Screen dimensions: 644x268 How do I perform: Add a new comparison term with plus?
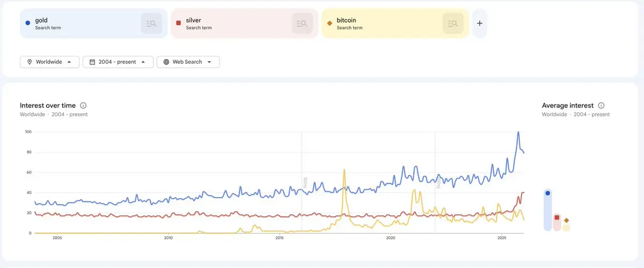pos(480,24)
